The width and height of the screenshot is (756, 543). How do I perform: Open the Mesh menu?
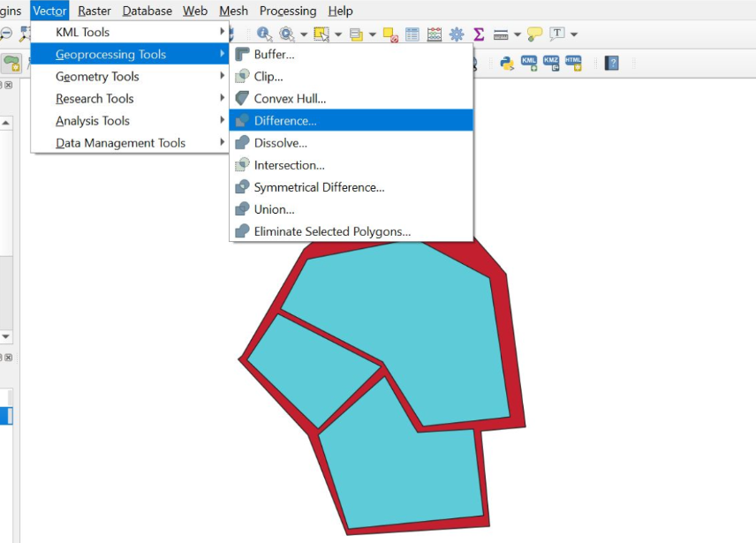pyautogui.click(x=233, y=11)
